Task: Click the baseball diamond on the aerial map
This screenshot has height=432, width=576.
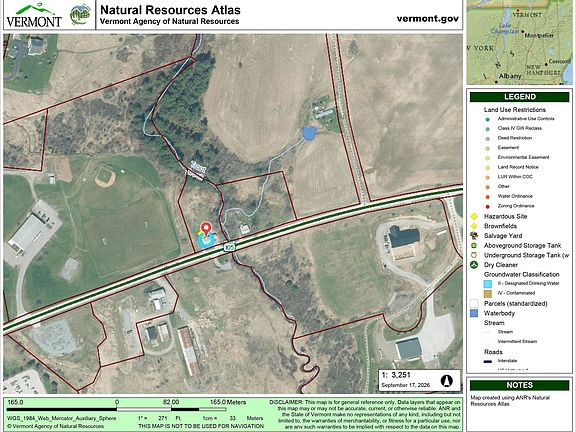Action: 105,178
